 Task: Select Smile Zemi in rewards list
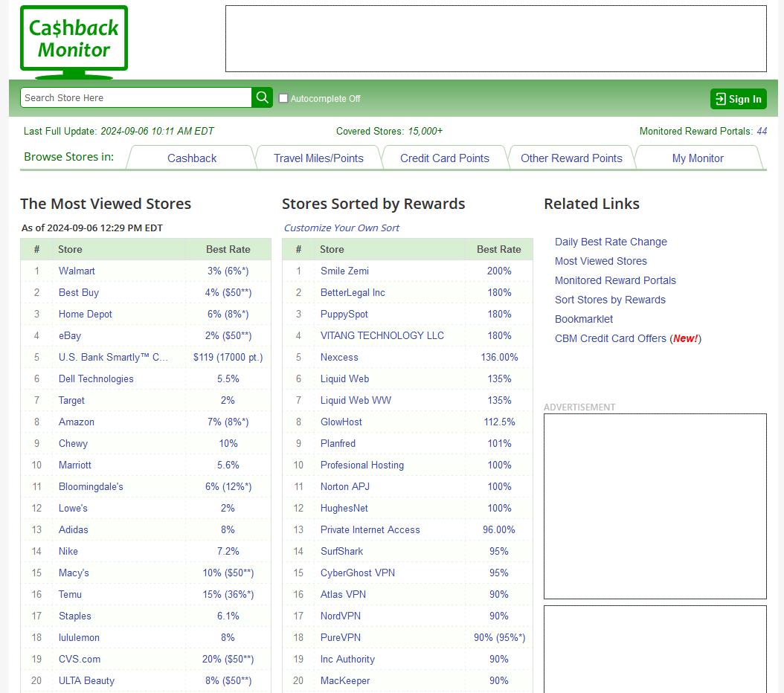(x=344, y=271)
